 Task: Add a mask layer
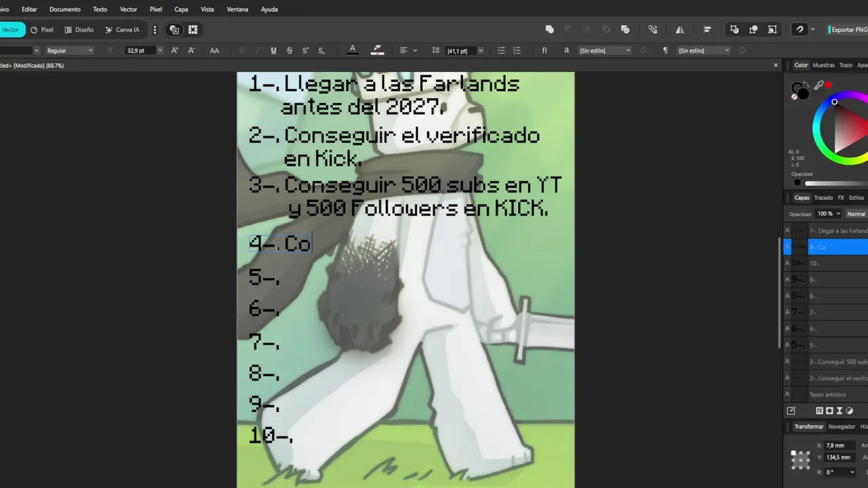click(x=829, y=411)
